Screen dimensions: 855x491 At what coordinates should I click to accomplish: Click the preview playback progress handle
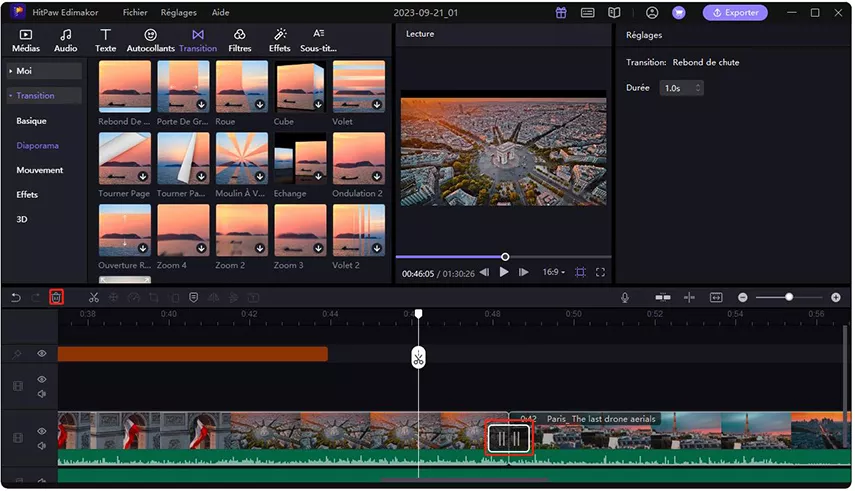[x=505, y=257]
